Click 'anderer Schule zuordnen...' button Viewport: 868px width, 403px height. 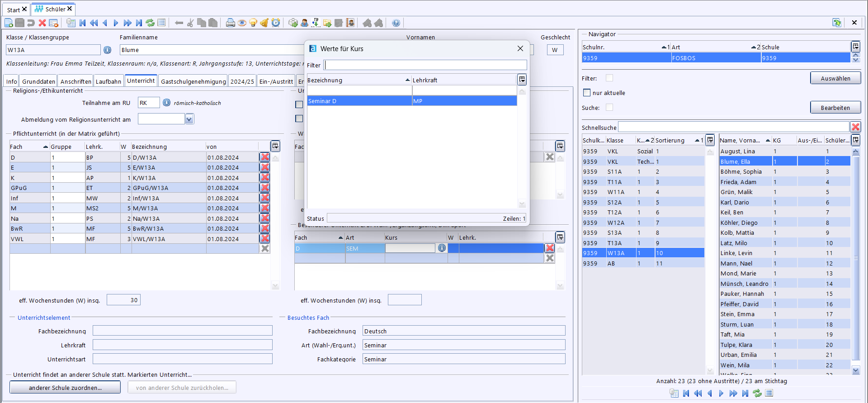point(65,388)
